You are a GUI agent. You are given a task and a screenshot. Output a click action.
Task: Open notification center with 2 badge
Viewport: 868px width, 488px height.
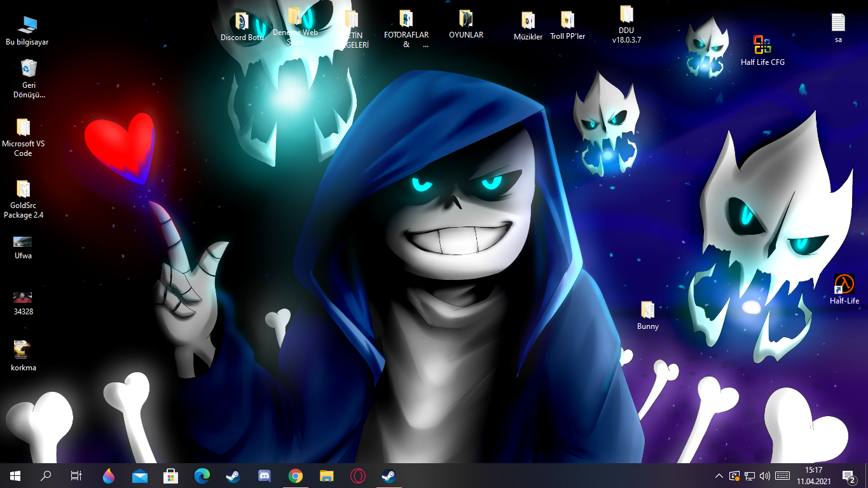[x=849, y=475]
